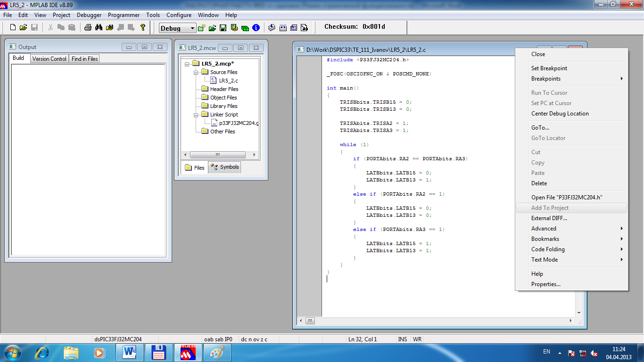Click the New Project icon beside Debug
The height and width of the screenshot is (362, 644).
click(x=202, y=28)
